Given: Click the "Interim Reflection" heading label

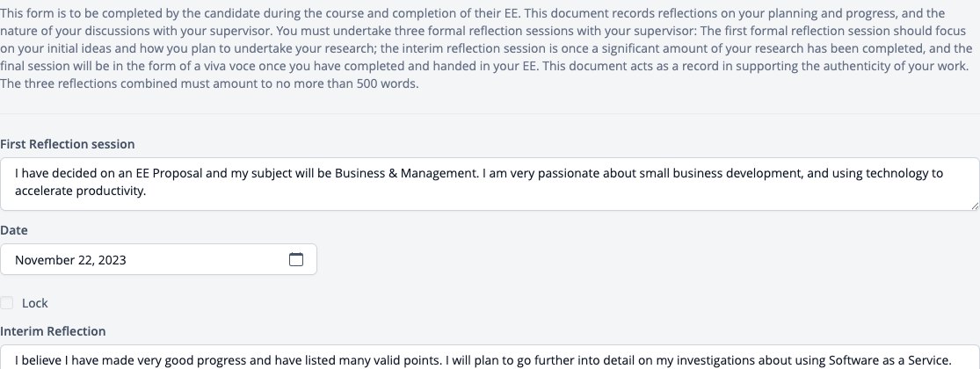Looking at the screenshot, I should point(53,331).
